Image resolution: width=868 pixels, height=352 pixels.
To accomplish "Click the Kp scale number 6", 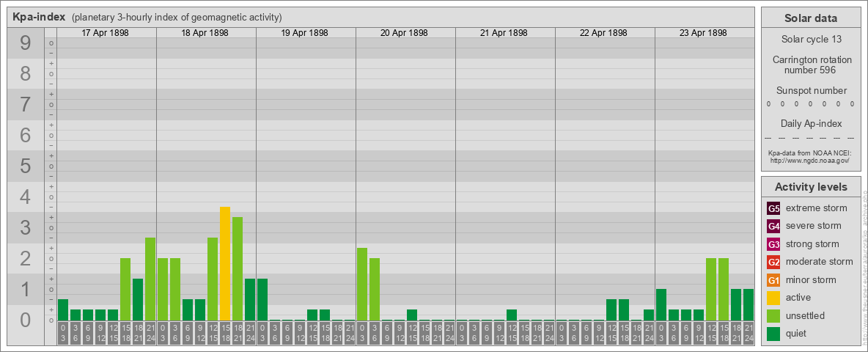I will point(26,135).
